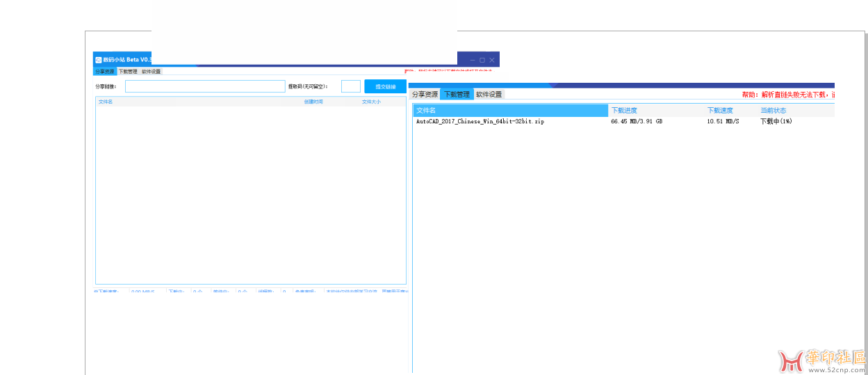Open 软件设置 tab in left window
This screenshot has width=868, height=375.
click(151, 72)
